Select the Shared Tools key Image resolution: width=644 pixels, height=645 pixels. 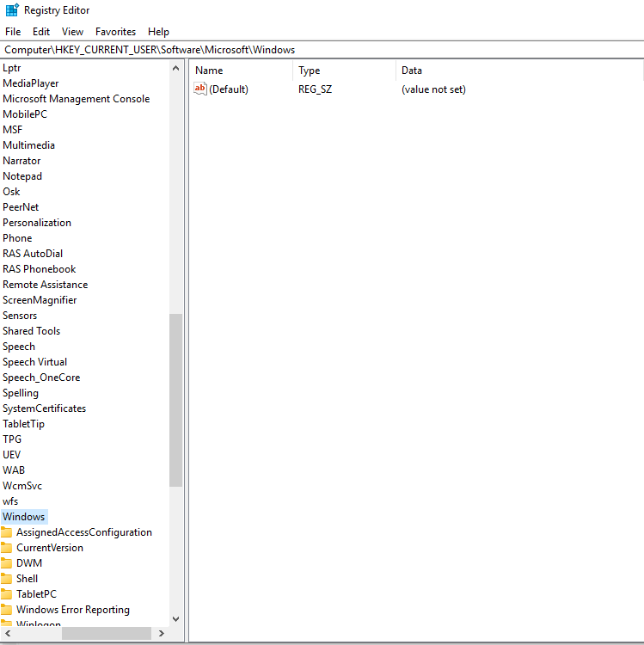32,331
